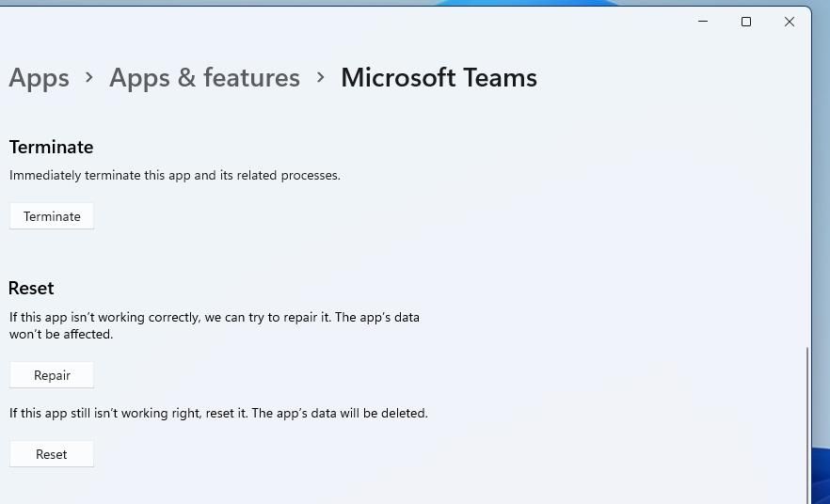Open Apps & features breadcrumb link
This screenshot has height=504, width=830.
point(204,78)
